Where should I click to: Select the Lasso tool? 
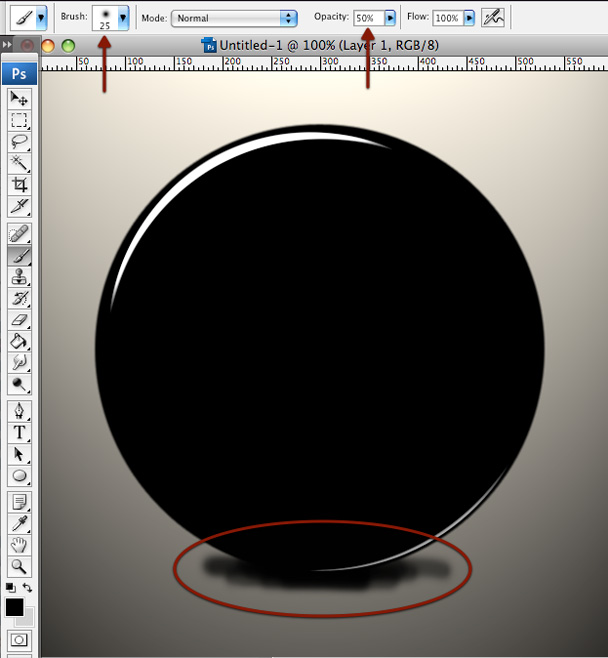point(19,142)
